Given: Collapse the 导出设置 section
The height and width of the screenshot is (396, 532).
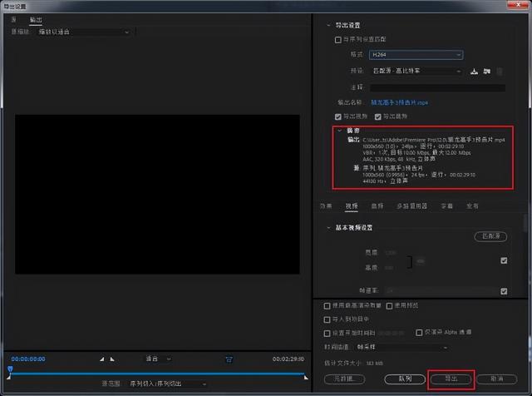Looking at the screenshot, I should (328, 25).
